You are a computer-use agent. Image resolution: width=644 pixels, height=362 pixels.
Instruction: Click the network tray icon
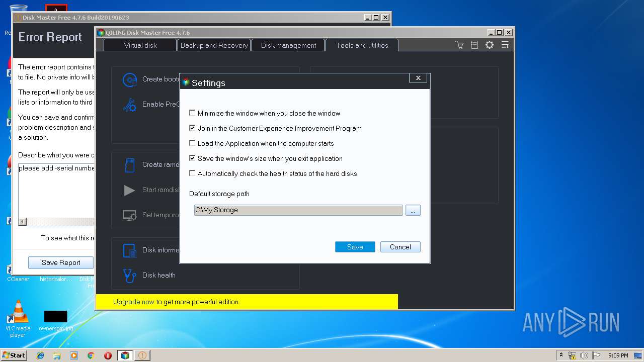572,355
